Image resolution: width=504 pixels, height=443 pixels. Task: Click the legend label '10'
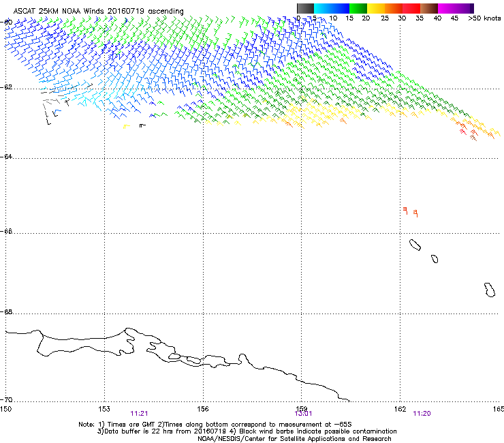[x=333, y=18]
